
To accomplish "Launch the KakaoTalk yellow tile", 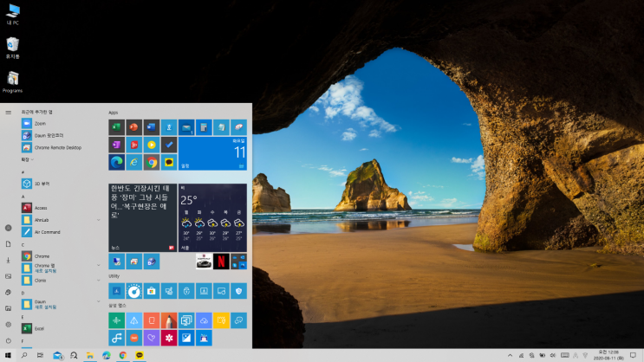I will tap(169, 162).
